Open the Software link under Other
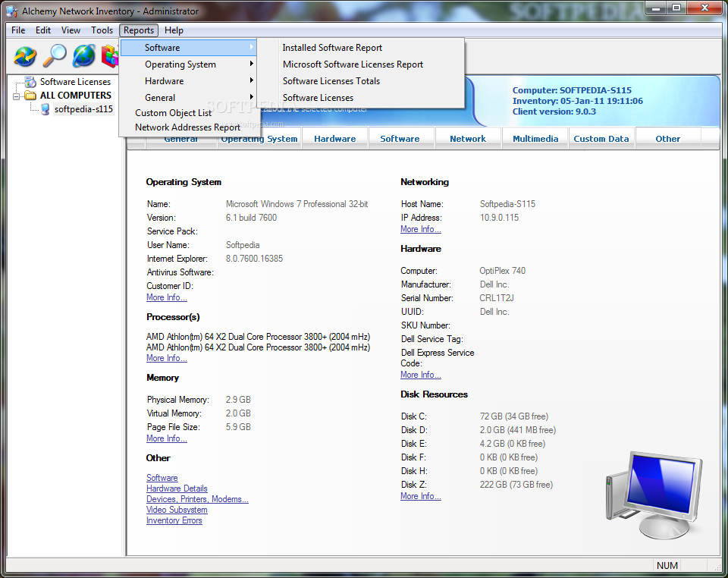 162,478
